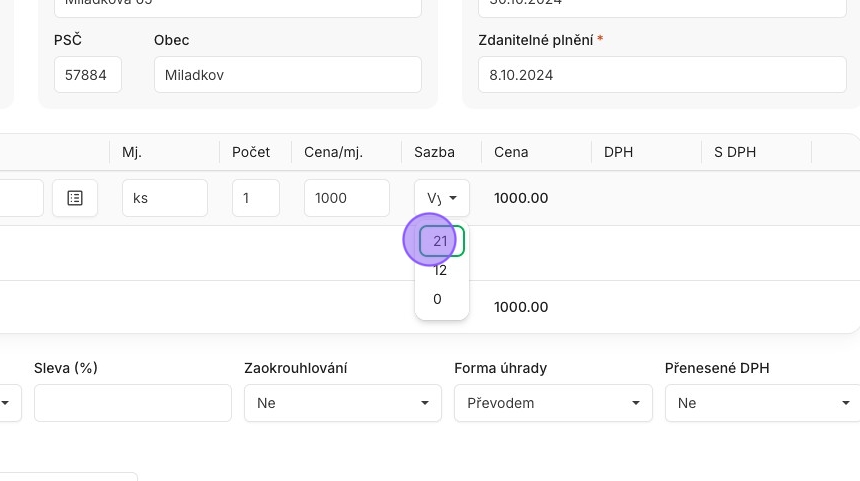Click the Cena/mj. field showing 1000
The image size is (860, 481).
coord(347,198)
